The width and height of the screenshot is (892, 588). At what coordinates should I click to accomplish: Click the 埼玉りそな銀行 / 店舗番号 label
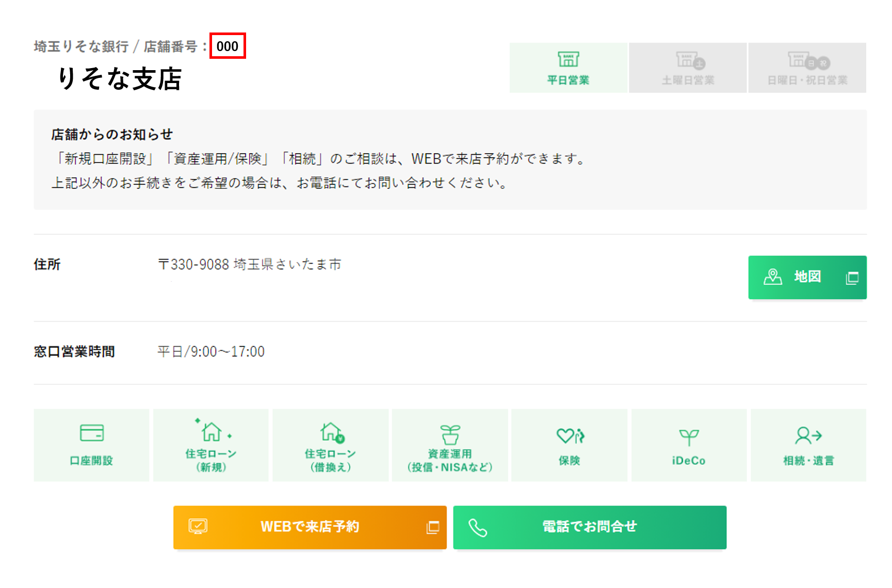tap(120, 46)
